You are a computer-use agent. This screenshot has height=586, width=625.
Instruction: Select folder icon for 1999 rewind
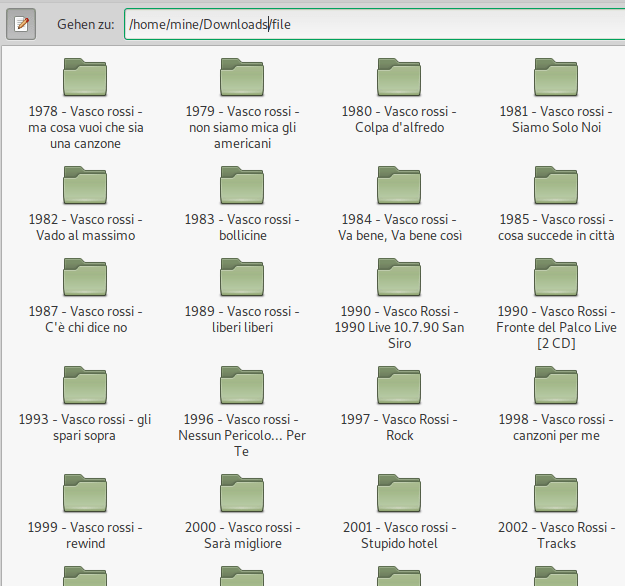coord(85,493)
